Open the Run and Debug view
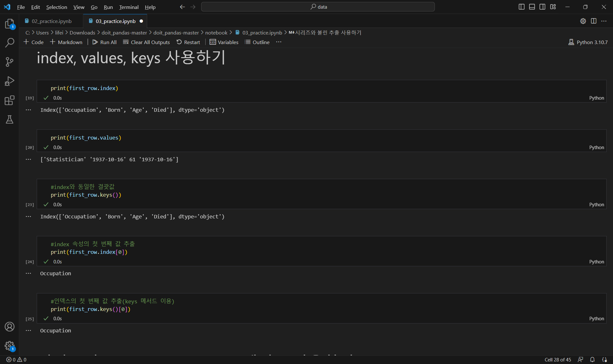 click(10, 81)
